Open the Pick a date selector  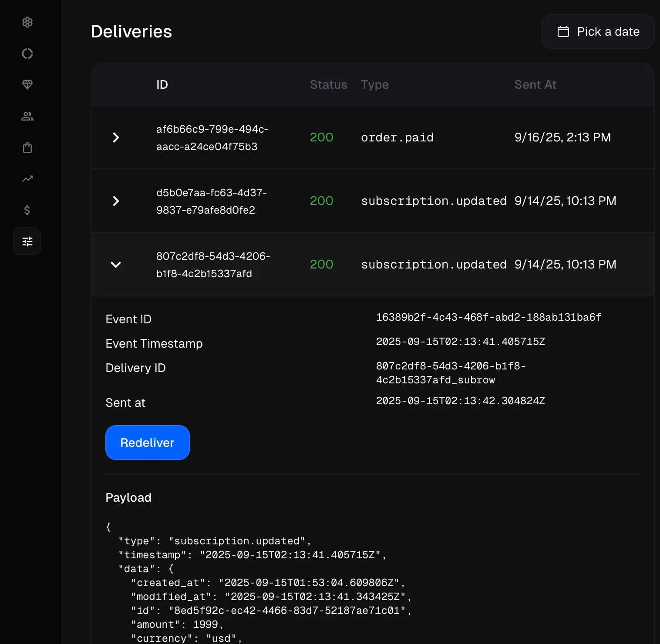click(x=598, y=31)
